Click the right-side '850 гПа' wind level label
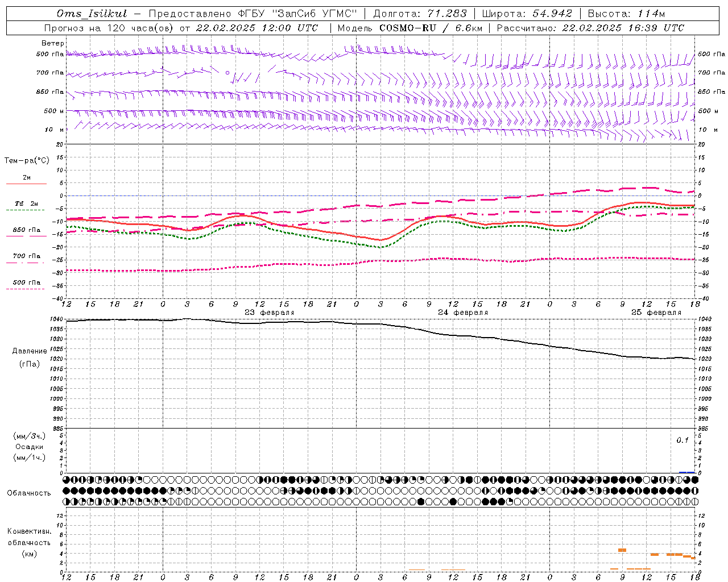 pyautogui.click(x=712, y=92)
